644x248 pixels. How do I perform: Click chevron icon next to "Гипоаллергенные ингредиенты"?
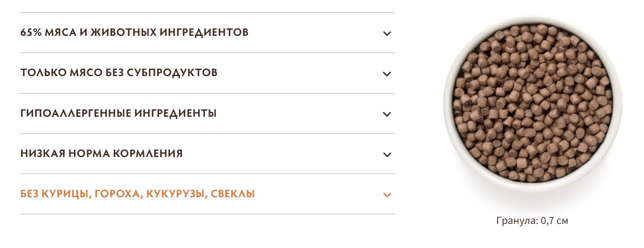pos(387,114)
